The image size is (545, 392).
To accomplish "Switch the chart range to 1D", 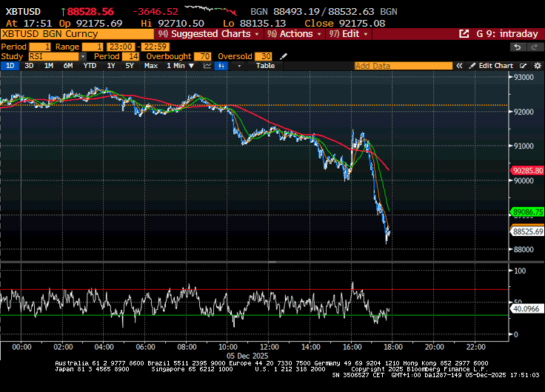I will coord(10,66).
